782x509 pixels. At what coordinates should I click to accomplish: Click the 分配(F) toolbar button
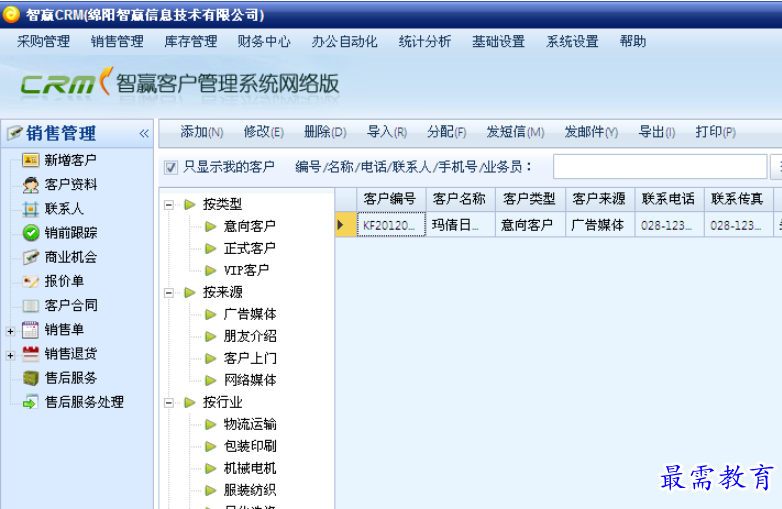tap(447, 132)
